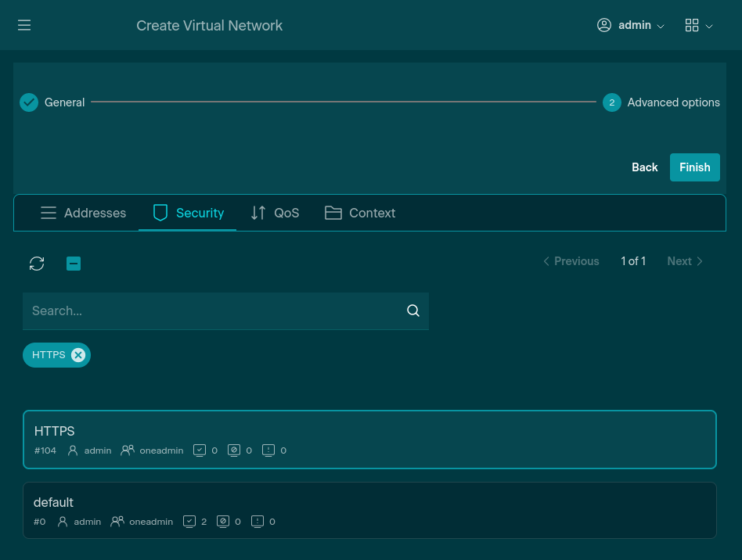Open the view selector grid dropdown
Screen dimensions: 742x560
(698, 25)
